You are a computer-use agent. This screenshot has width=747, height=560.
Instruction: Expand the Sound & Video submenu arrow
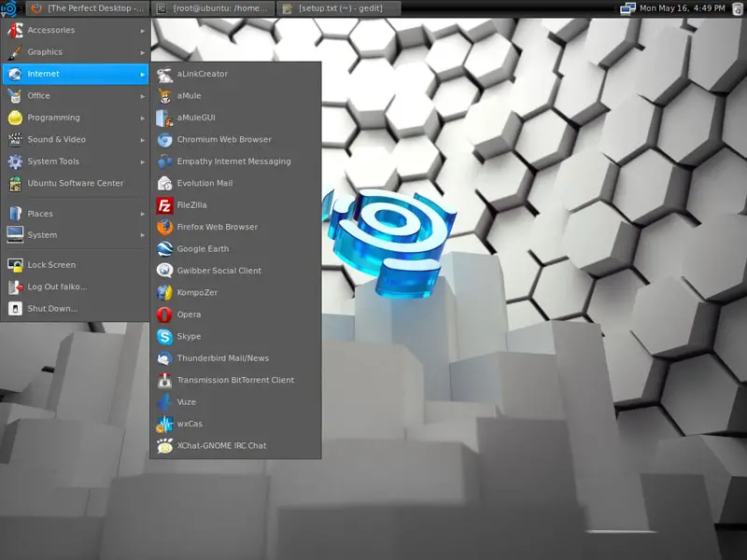coord(142,140)
